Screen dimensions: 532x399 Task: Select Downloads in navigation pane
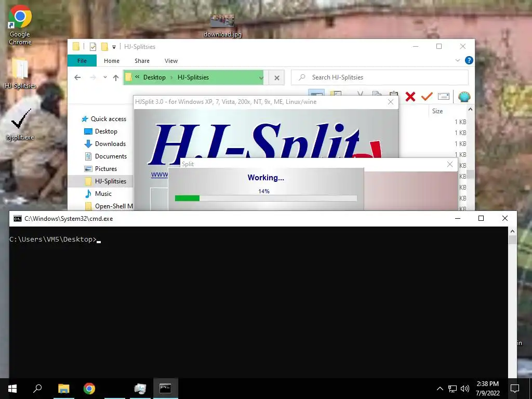point(105,144)
